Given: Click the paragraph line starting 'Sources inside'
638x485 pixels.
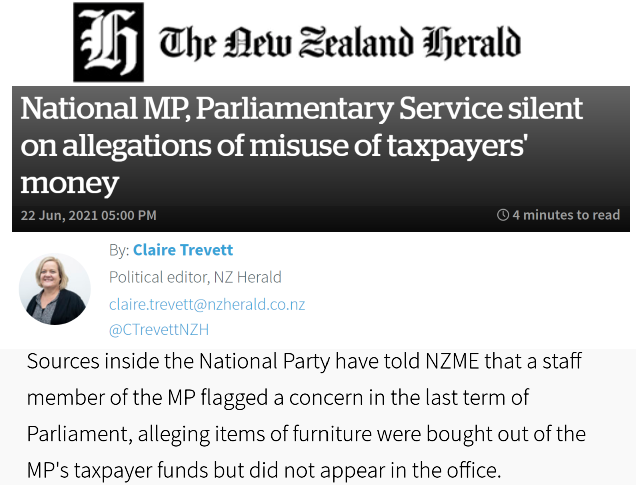Looking at the screenshot, I should [304, 360].
